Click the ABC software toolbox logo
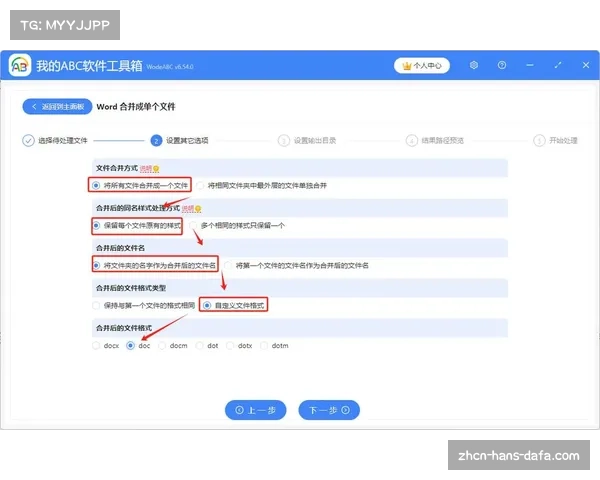This screenshot has width=600, height=480. pyautogui.click(x=20, y=65)
